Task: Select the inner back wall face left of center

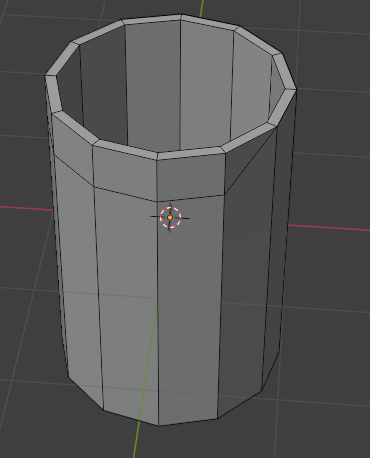Action: click(153, 85)
